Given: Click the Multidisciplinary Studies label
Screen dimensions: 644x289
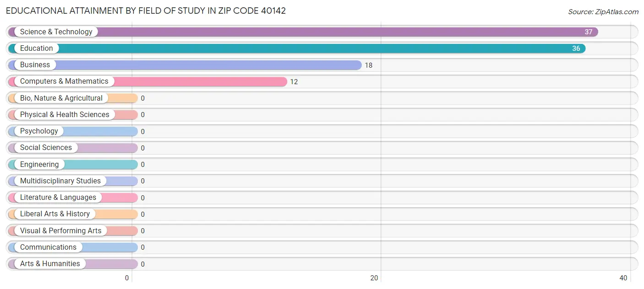Looking at the screenshot, I should click(60, 181).
